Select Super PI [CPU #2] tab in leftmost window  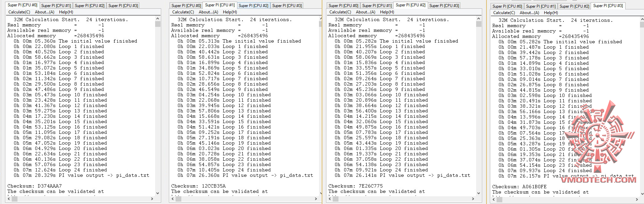[89, 6]
